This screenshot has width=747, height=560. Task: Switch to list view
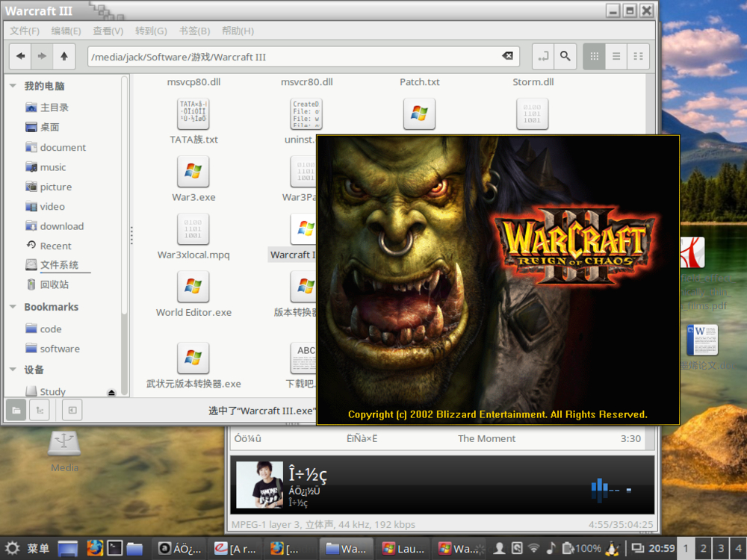coord(616,56)
